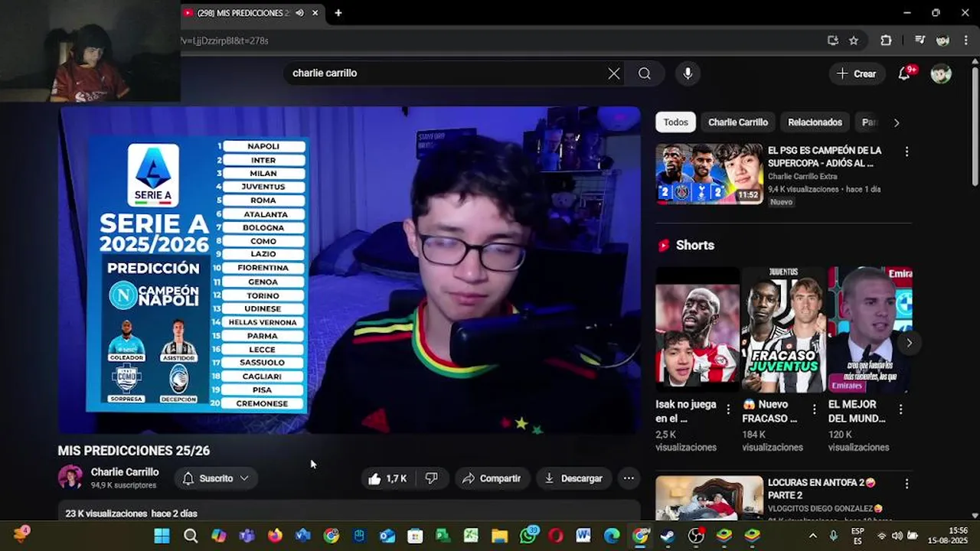
Task: Open Isak no juega short thumbnail
Action: [697, 330]
